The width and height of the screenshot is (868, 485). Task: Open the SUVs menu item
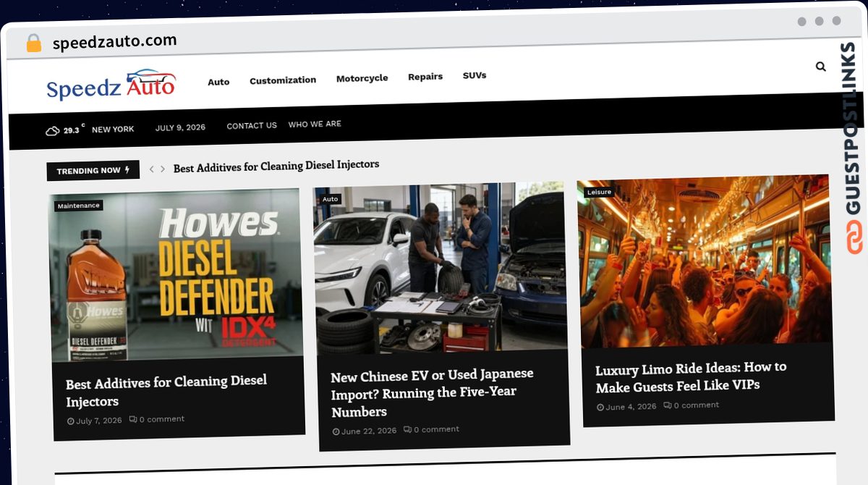pyautogui.click(x=475, y=75)
